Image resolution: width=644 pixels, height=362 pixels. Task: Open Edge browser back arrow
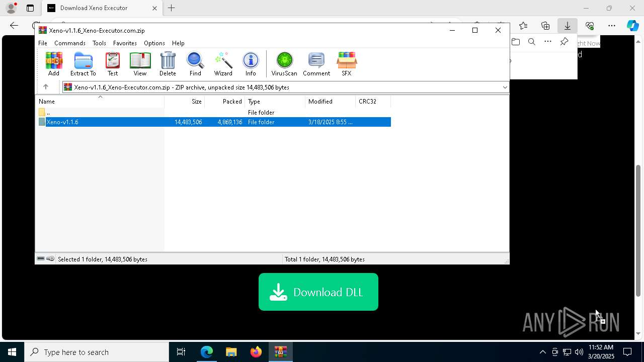(x=14, y=26)
